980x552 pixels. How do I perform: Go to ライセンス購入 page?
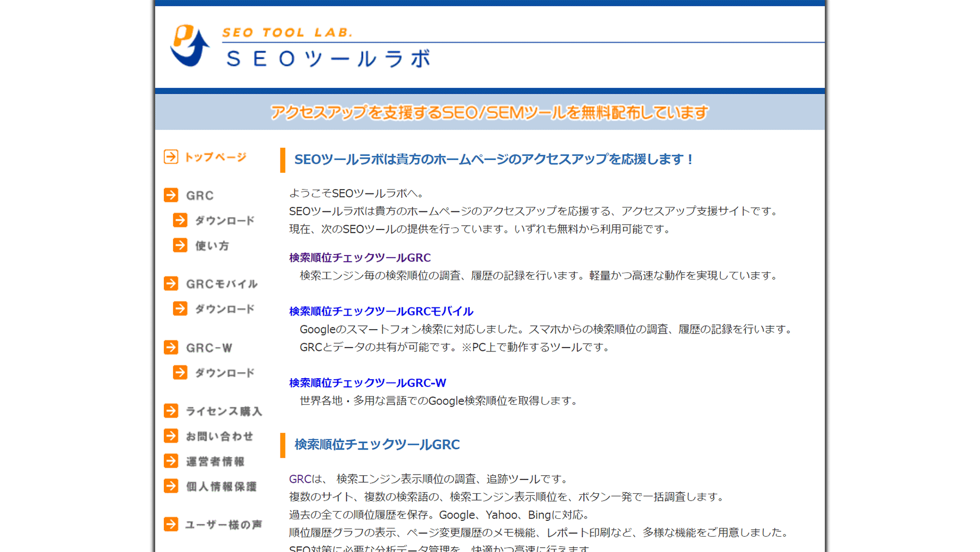pos(224,411)
